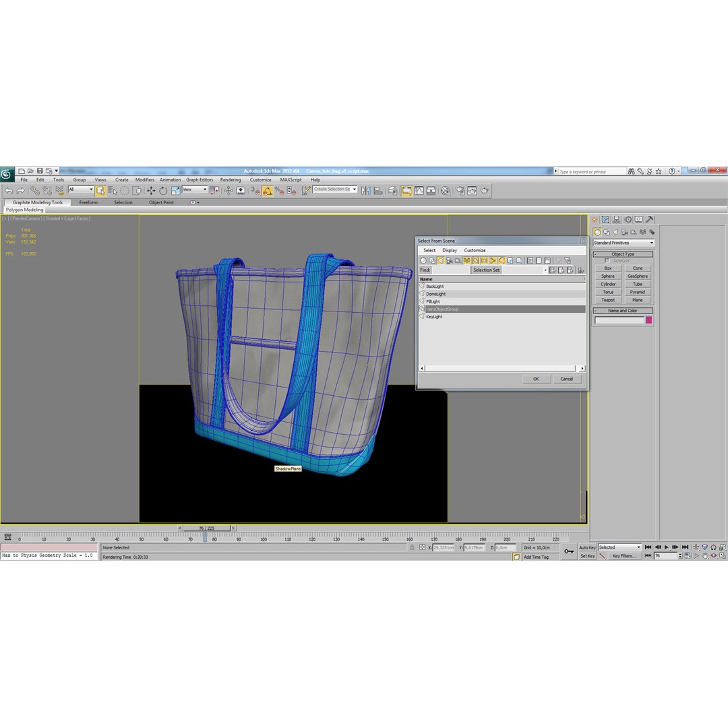Toggle the Set Key mode button
Image resolution: width=728 pixels, height=728 pixels.
(x=587, y=555)
